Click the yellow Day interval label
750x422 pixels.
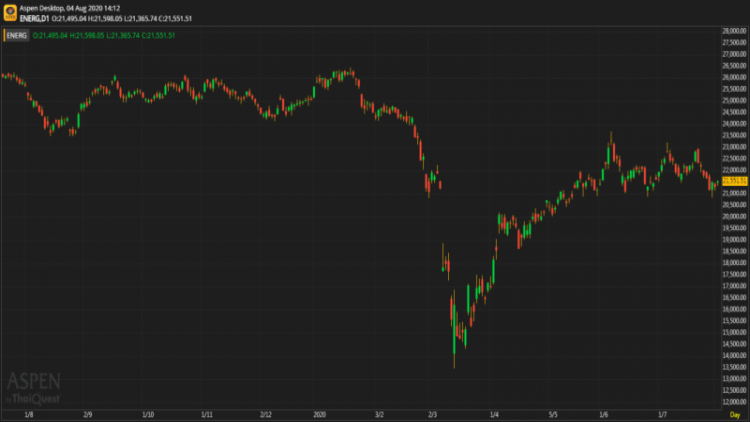coord(735,415)
